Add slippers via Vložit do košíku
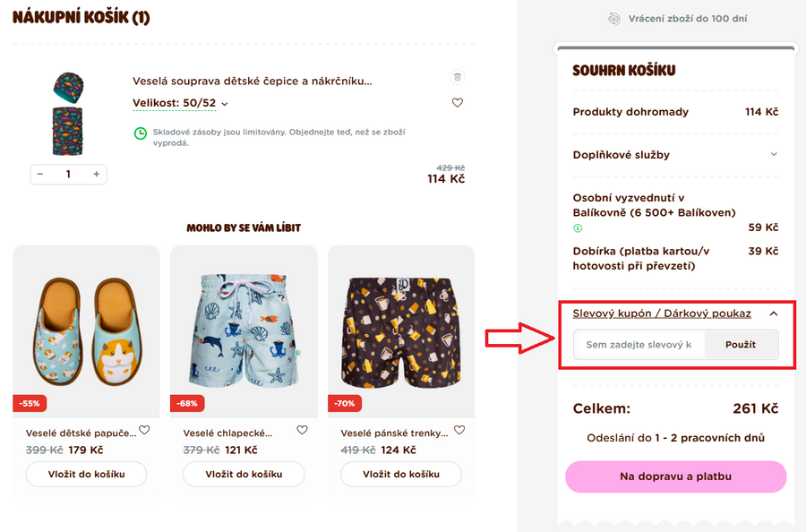Viewport: 806px width, 532px height. (86, 474)
